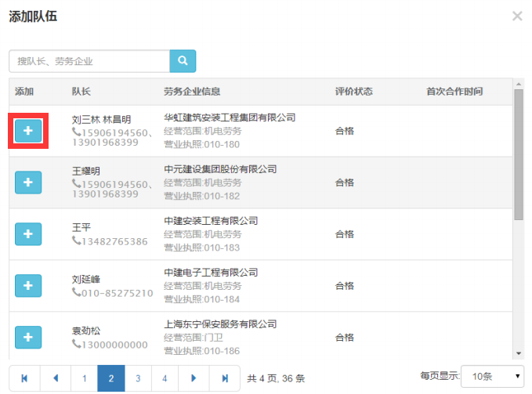Click license text 营业执照:010-180
This screenshot has height=394, width=532.
point(202,144)
